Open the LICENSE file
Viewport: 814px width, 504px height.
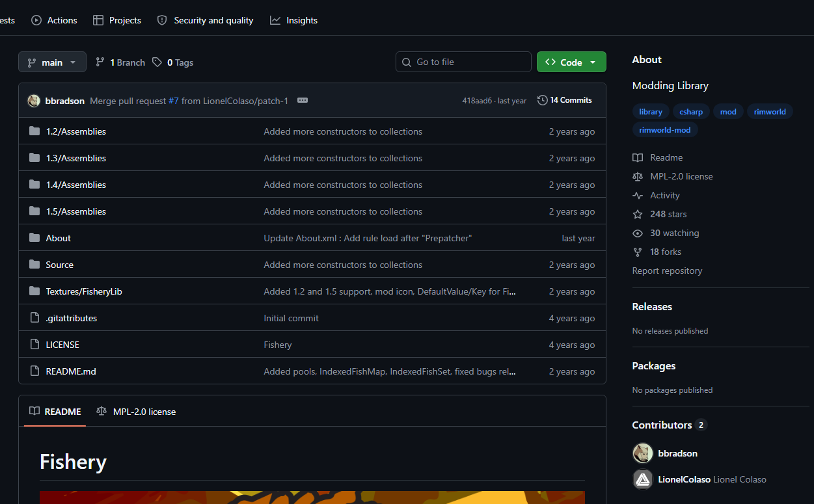pos(62,345)
